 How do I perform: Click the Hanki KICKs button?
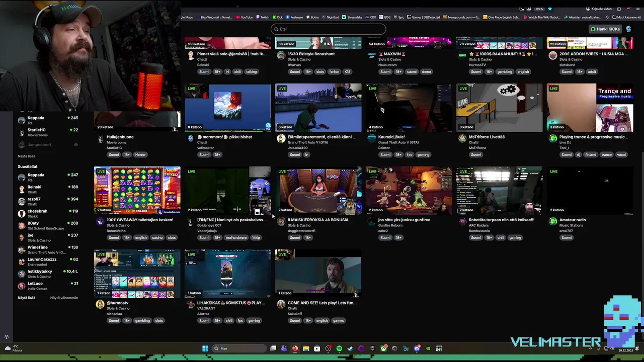(x=606, y=29)
